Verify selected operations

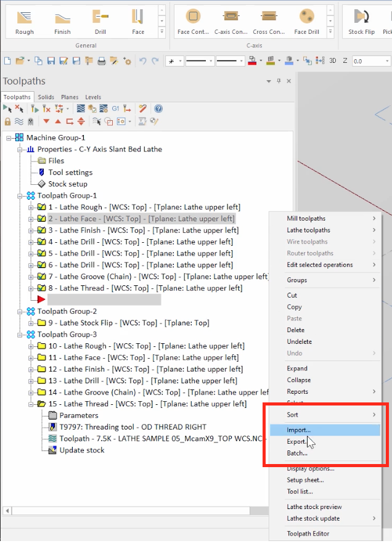tap(92, 108)
